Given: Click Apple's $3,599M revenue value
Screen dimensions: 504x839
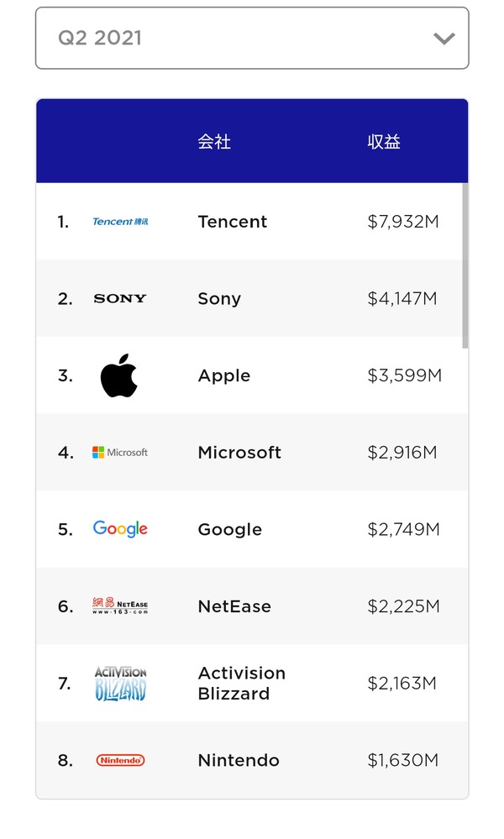Looking at the screenshot, I should coord(405,375).
